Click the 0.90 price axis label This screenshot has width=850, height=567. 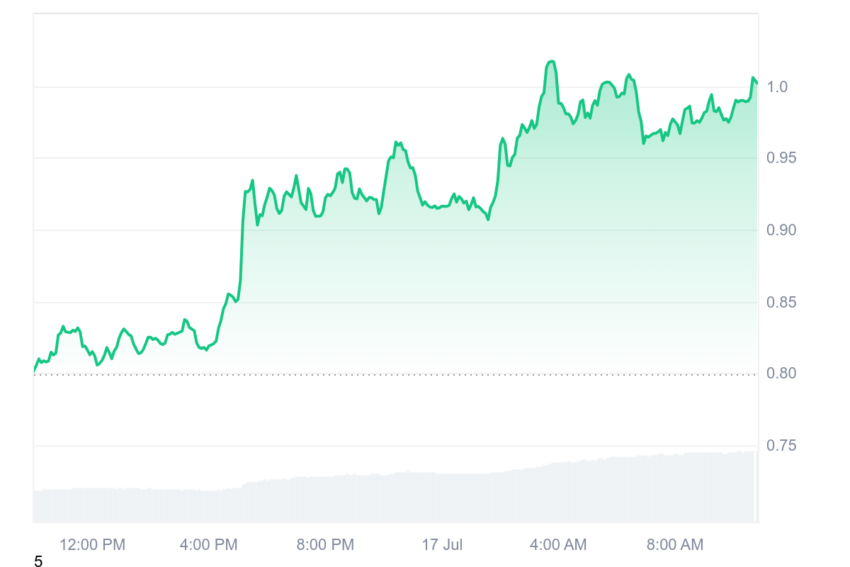pyautogui.click(x=781, y=230)
